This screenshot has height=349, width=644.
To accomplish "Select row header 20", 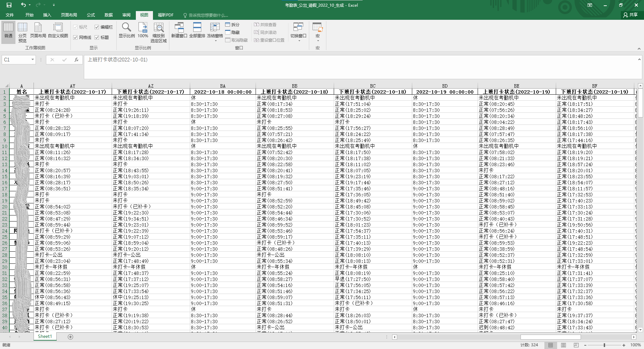I will coord(5,207).
